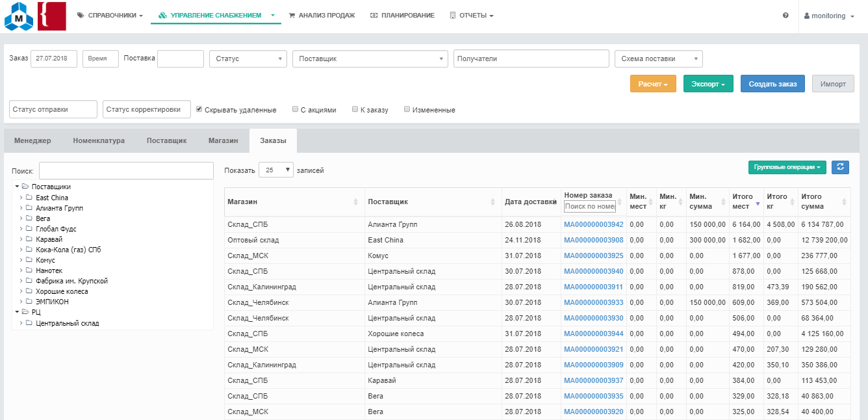Open order link MA000000003942
The image size is (868, 420).
[593, 224]
